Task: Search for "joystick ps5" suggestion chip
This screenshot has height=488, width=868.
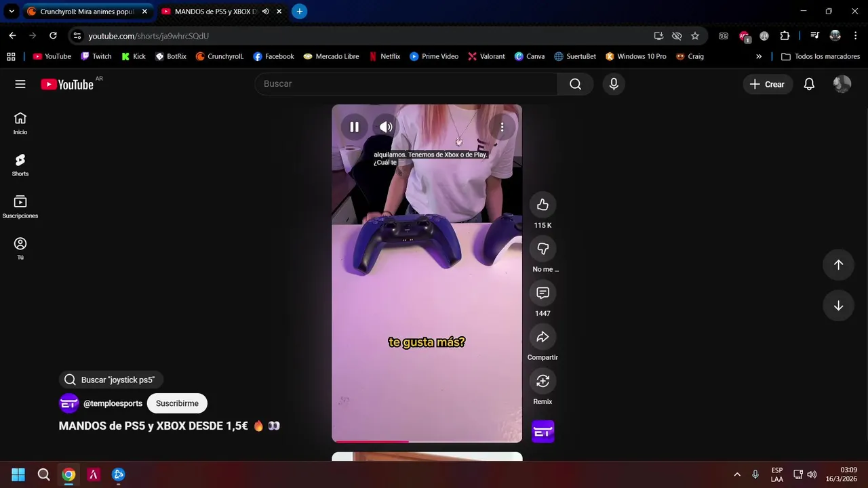Action: 111,380
